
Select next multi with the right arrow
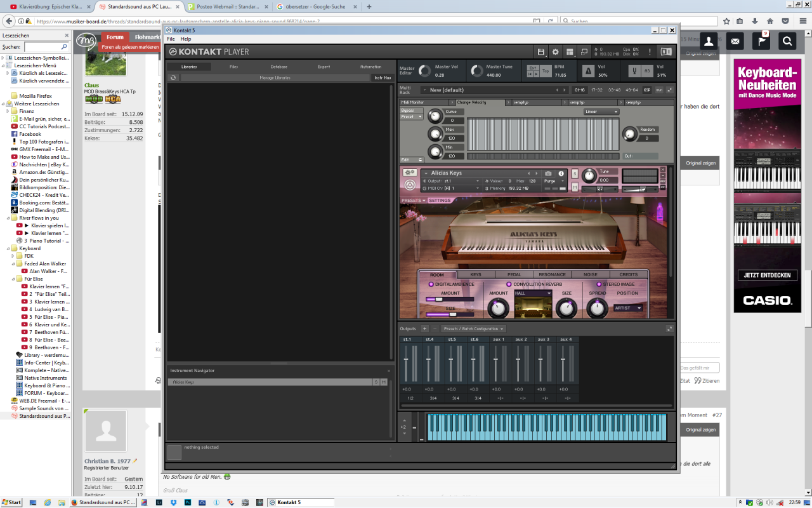click(x=565, y=90)
